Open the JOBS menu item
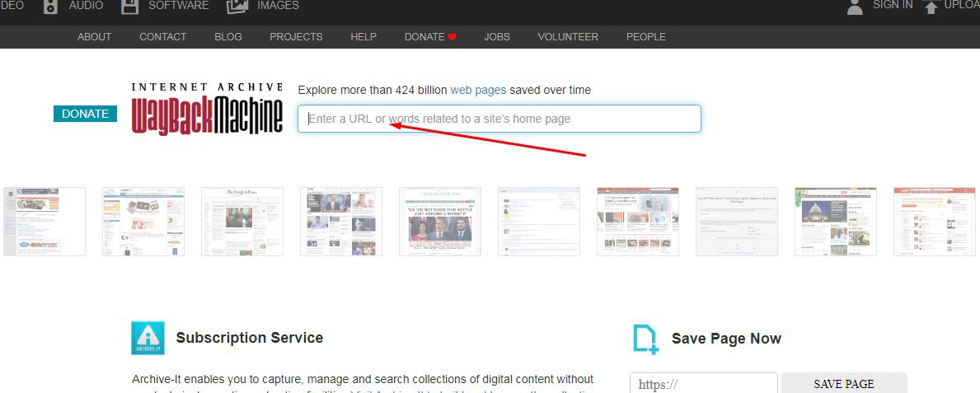Screen dimensions: 980x393 pyautogui.click(x=497, y=37)
